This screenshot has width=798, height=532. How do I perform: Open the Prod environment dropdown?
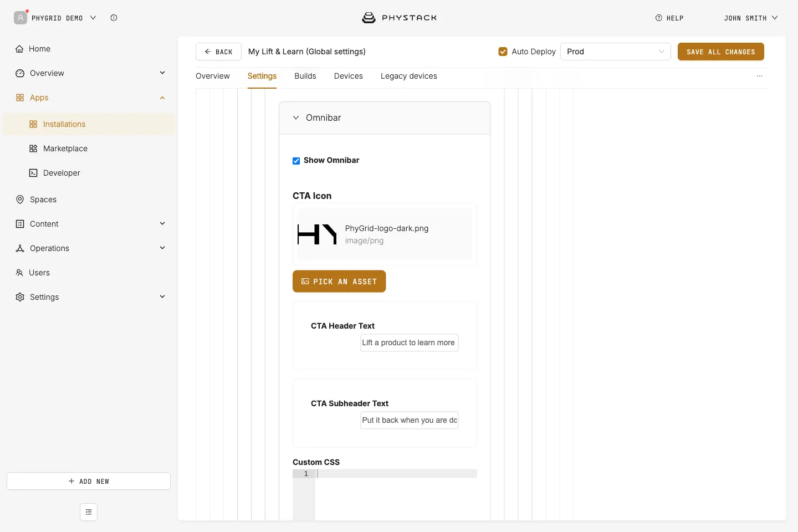(x=616, y=52)
